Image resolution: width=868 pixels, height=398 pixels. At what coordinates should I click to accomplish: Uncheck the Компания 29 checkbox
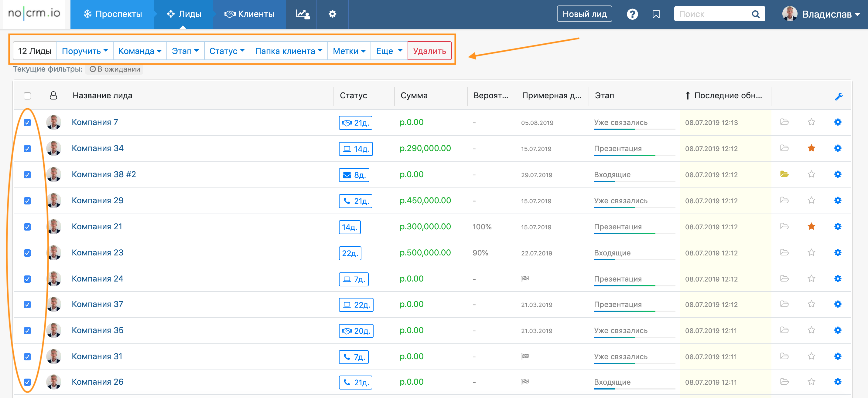tap(27, 201)
